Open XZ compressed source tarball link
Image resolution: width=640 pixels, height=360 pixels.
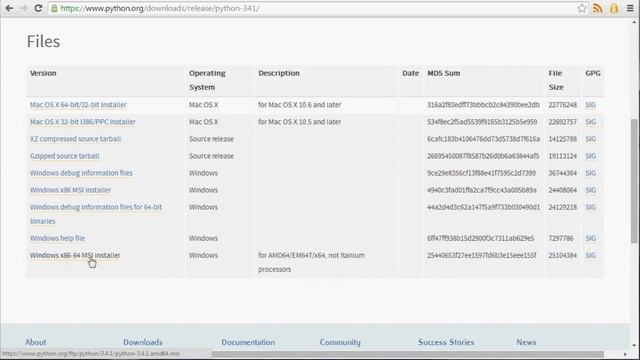[75, 139]
